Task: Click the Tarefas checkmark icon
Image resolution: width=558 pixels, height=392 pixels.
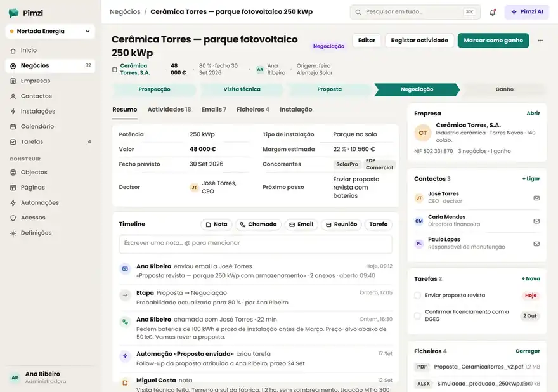Action: pyautogui.click(x=13, y=141)
